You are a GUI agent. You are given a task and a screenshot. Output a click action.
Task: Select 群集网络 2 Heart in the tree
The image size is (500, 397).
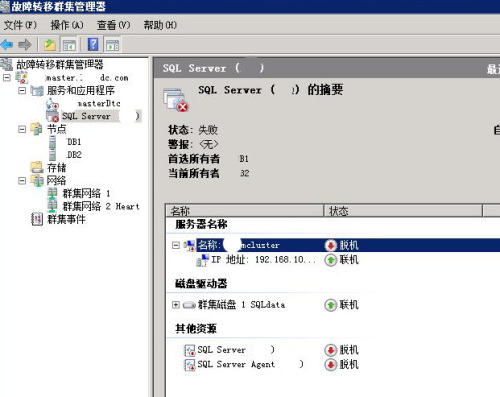[x=101, y=206]
